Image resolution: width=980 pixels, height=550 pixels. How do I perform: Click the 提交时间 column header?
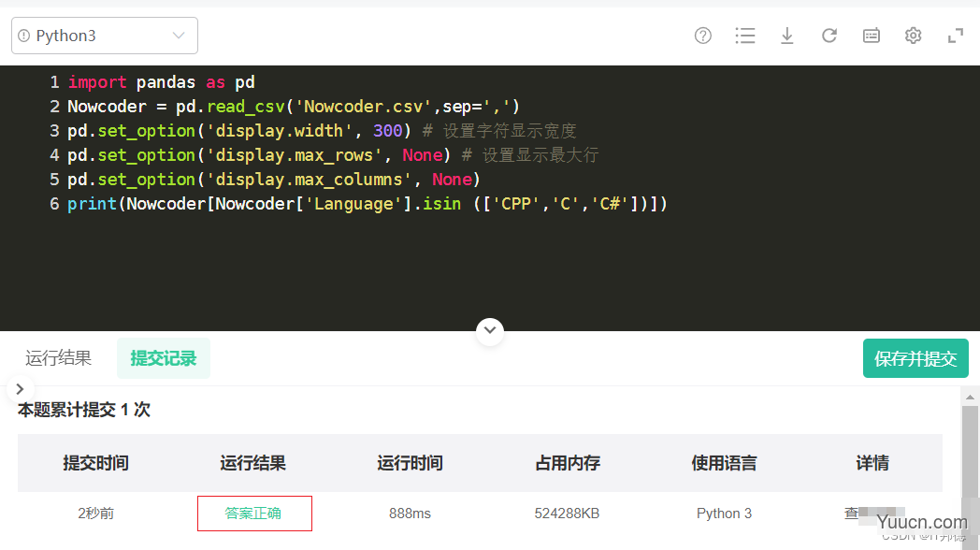click(95, 463)
